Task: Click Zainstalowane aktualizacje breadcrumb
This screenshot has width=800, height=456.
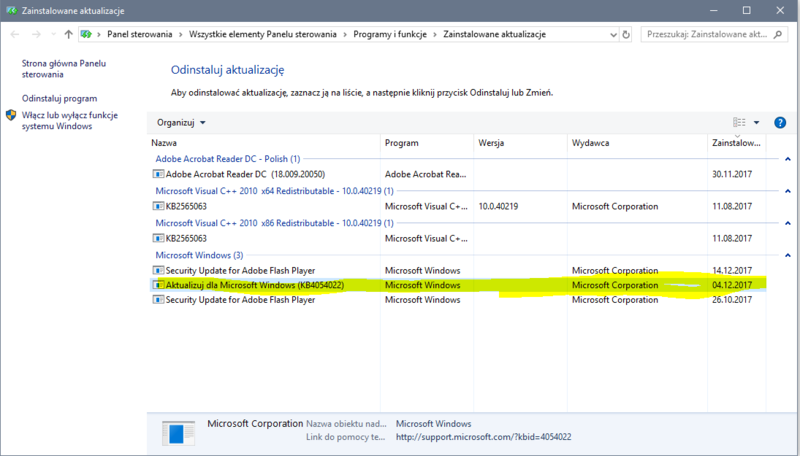Action: [x=494, y=34]
